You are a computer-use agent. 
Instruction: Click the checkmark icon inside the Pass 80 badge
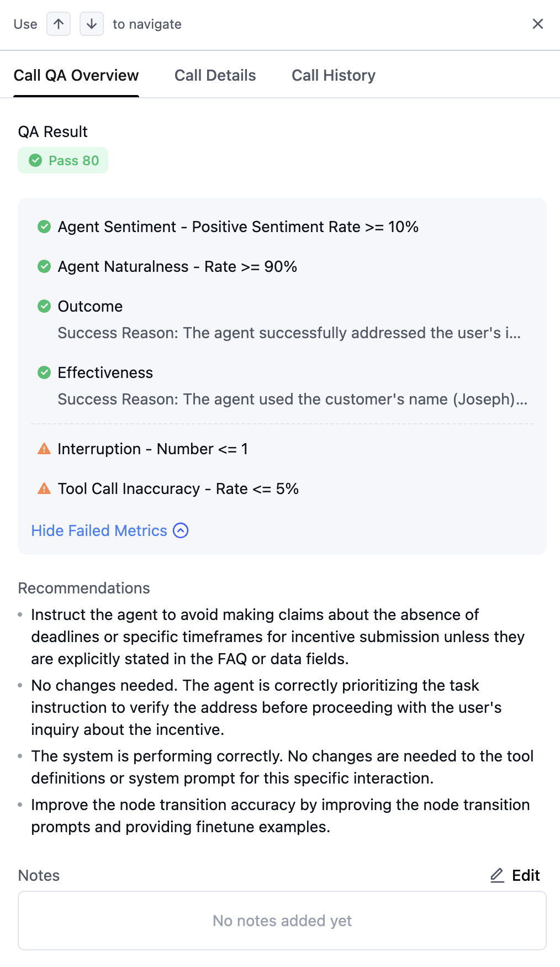36,160
